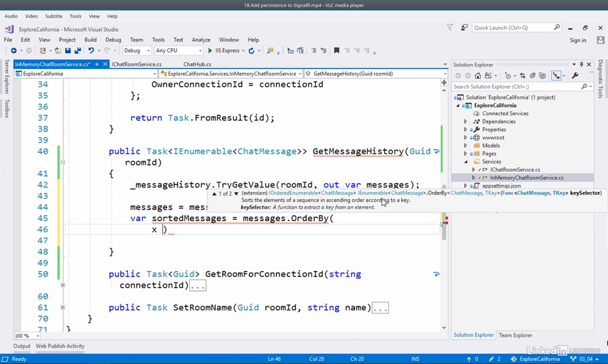Open the 100 % zoom dropdown
608x364 pixels.
[x=27, y=335]
